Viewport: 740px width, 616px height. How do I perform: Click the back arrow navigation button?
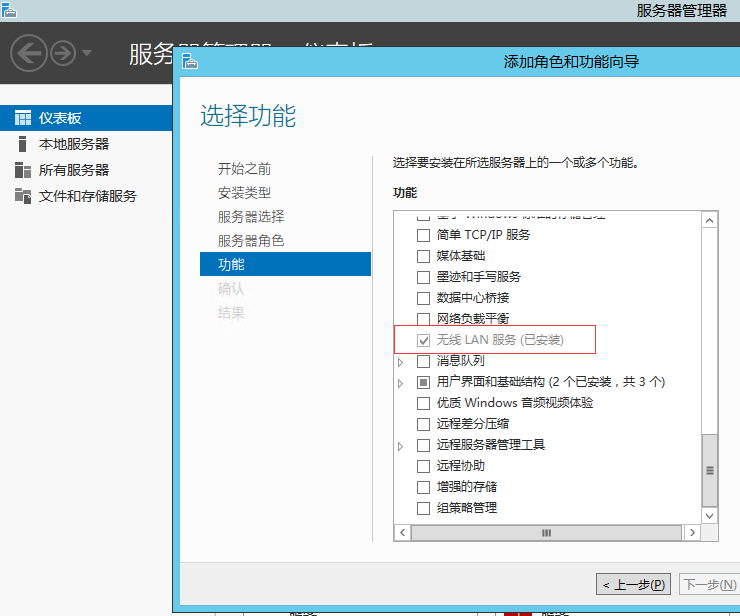click(x=30, y=53)
